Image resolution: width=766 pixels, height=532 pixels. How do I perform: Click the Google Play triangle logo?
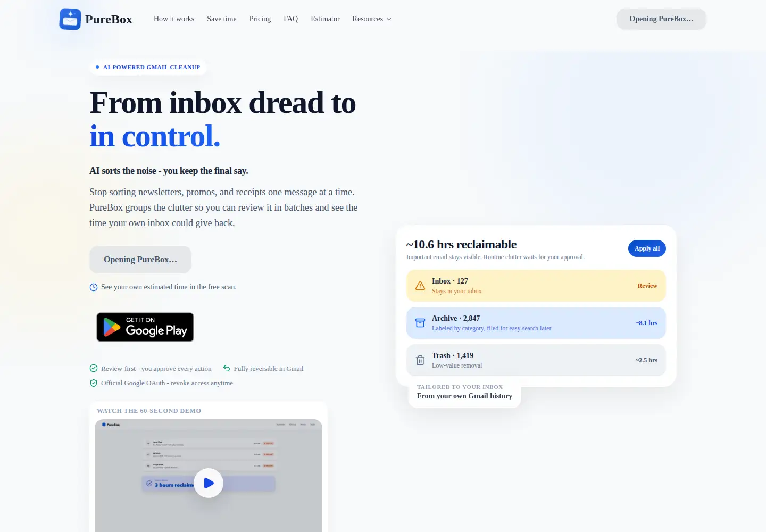tap(112, 327)
